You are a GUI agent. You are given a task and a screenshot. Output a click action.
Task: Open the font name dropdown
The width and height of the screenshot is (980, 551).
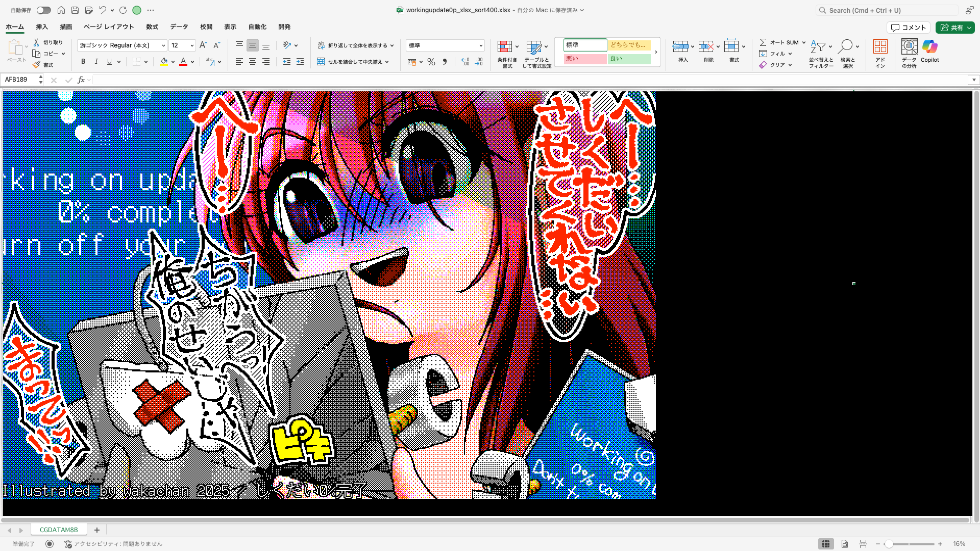tap(163, 45)
